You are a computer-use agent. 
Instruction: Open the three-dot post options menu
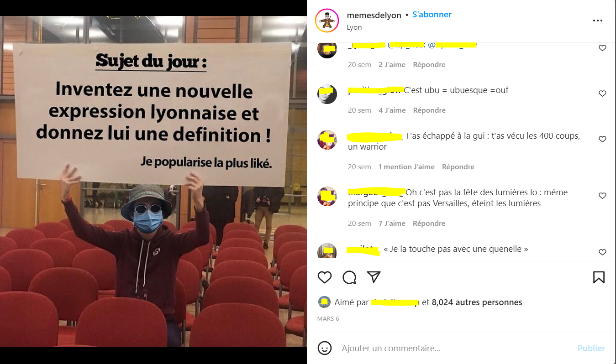pyautogui.click(x=598, y=21)
